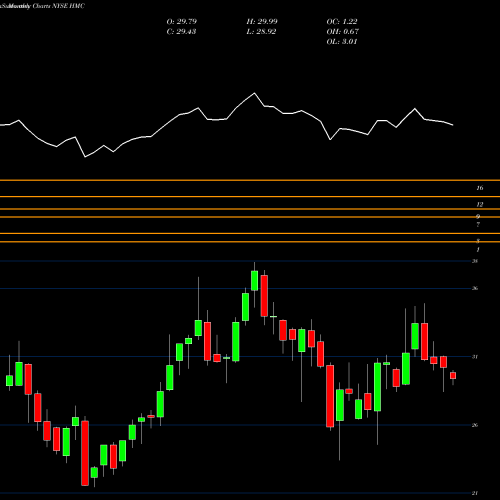This screenshot has width=500, height=500.
Task: Click the highest green candlestick at the chart peak
Action: pos(254,280)
